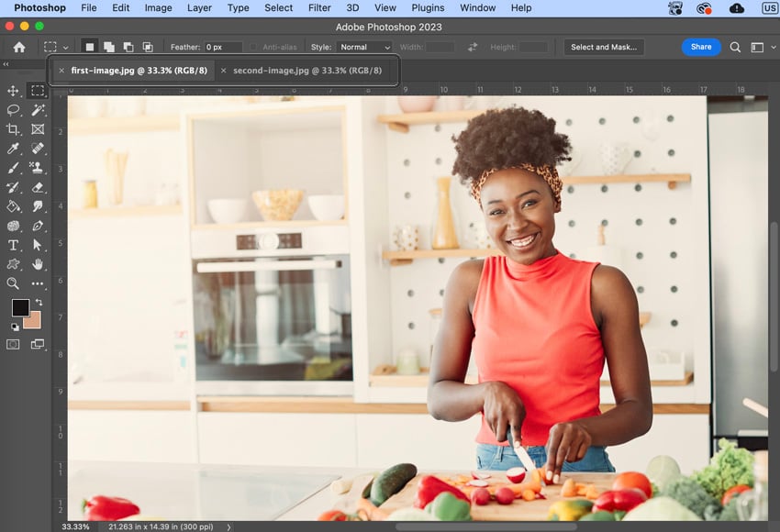The height and width of the screenshot is (532, 780).
Task: Click the blue Share button
Action: (x=700, y=47)
